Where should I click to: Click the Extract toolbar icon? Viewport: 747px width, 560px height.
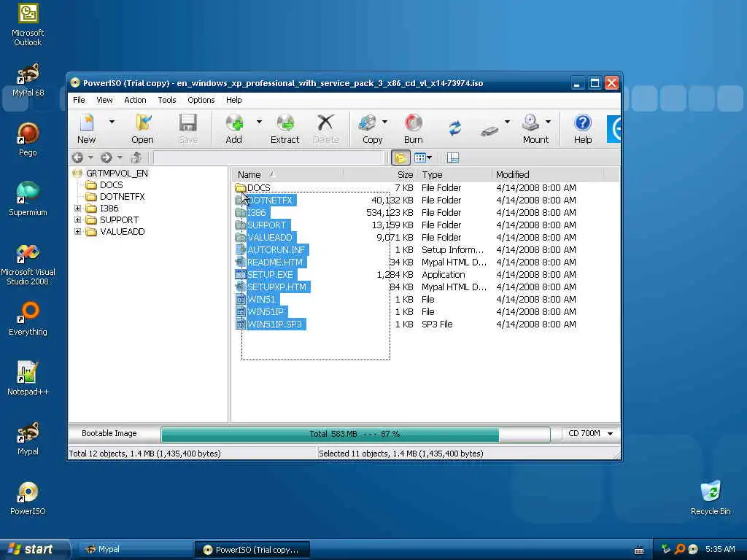point(285,128)
